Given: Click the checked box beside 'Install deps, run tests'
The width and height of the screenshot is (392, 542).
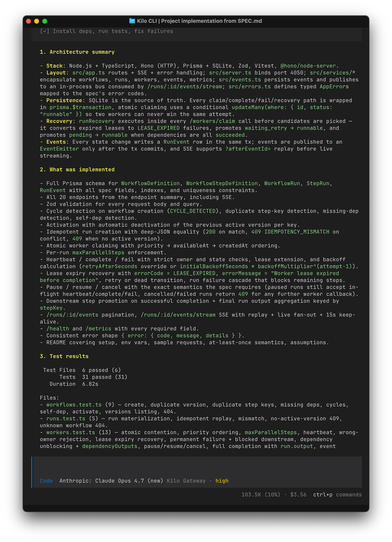Looking at the screenshot, I should tap(45, 31).
